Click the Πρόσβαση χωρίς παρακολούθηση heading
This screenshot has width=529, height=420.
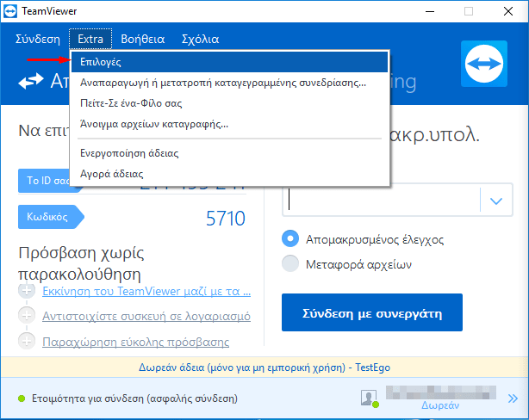click(81, 263)
